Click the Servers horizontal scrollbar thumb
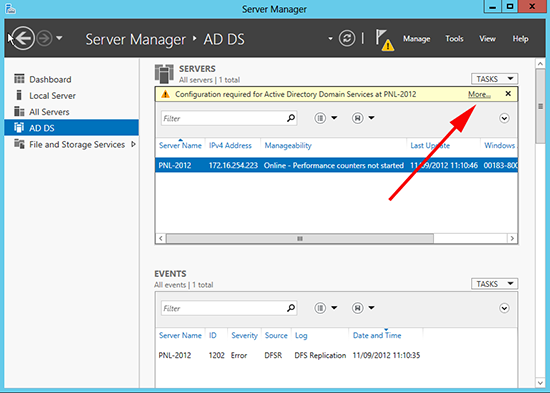The height and width of the screenshot is (393, 550). tap(300, 239)
